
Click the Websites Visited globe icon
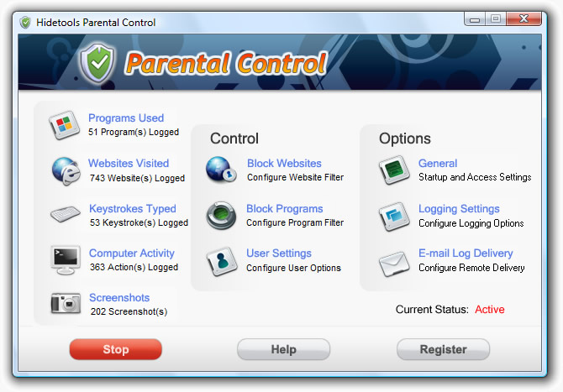coord(66,170)
